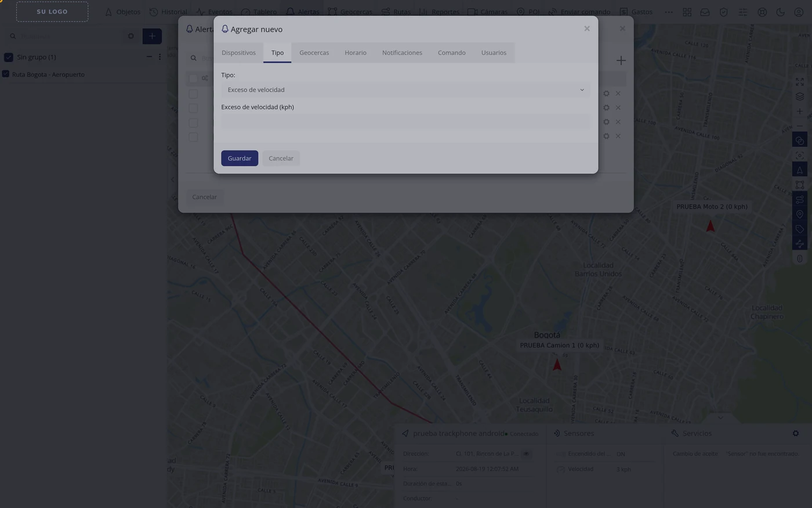This screenshot has height=508, width=812.
Task: Open Enviar comando in the top bar
Action: pos(579,12)
